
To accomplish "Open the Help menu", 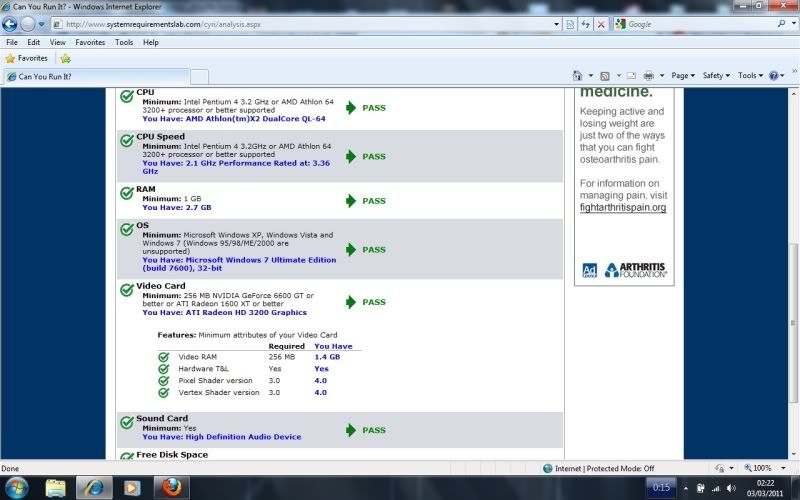I will tap(151, 42).
